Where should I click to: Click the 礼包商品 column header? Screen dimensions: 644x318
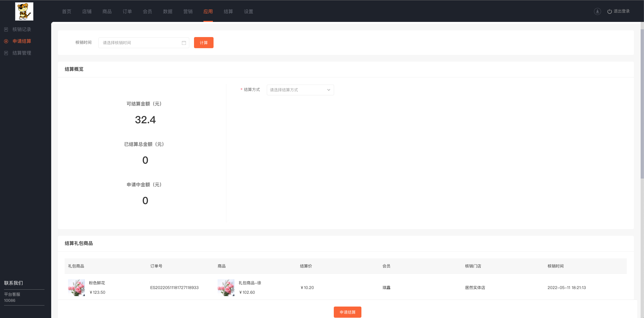(76, 266)
